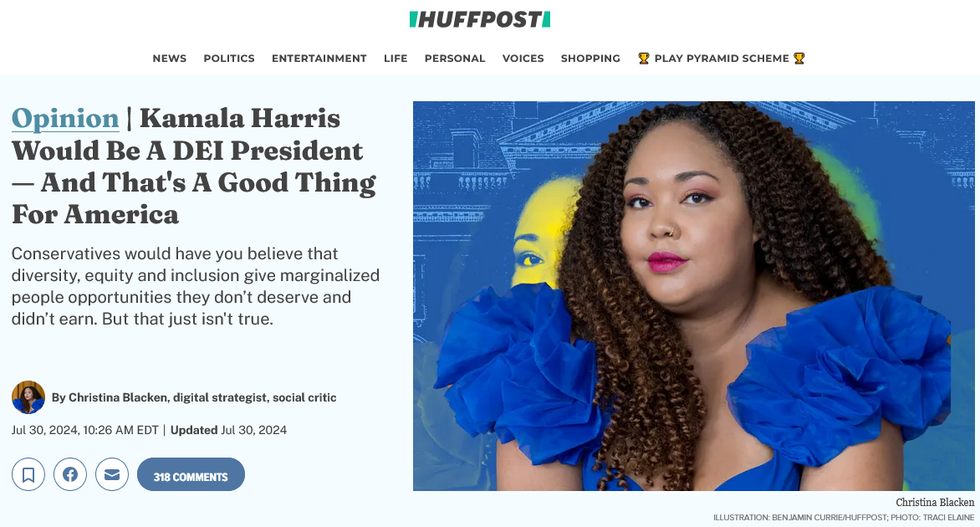
Task: Select the Life section
Action: (396, 59)
